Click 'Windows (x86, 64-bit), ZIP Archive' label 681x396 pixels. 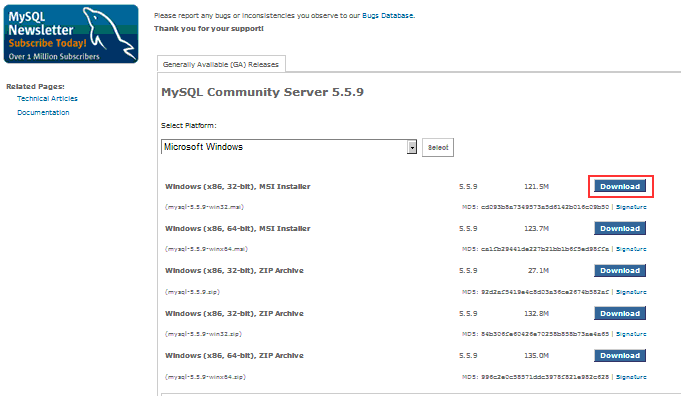click(x=234, y=356)
